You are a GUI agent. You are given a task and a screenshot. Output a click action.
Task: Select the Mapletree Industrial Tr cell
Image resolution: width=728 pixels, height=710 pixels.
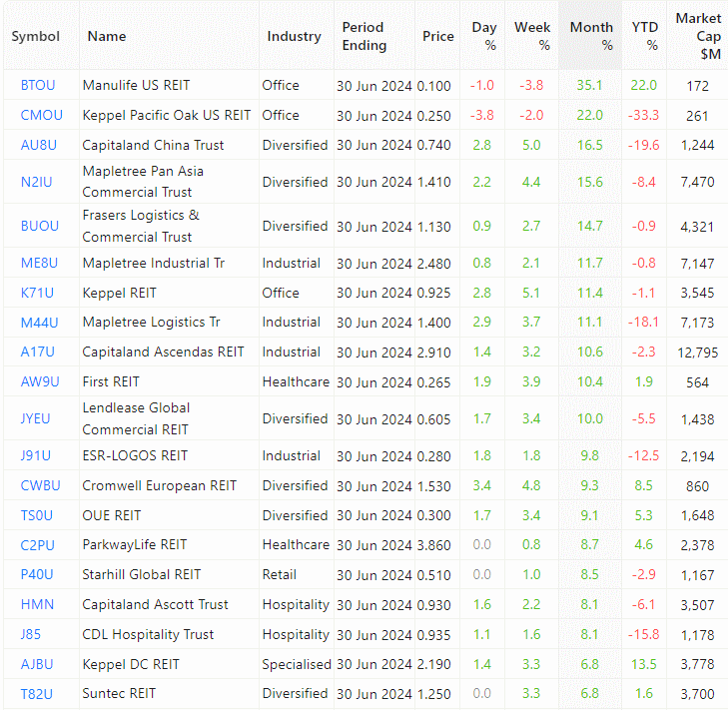(x=154, y=264)
